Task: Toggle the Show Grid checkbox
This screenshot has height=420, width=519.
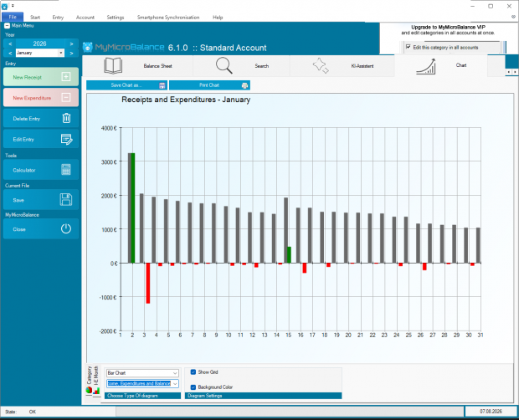Action: pyautogui.click(x=193, y=372)
